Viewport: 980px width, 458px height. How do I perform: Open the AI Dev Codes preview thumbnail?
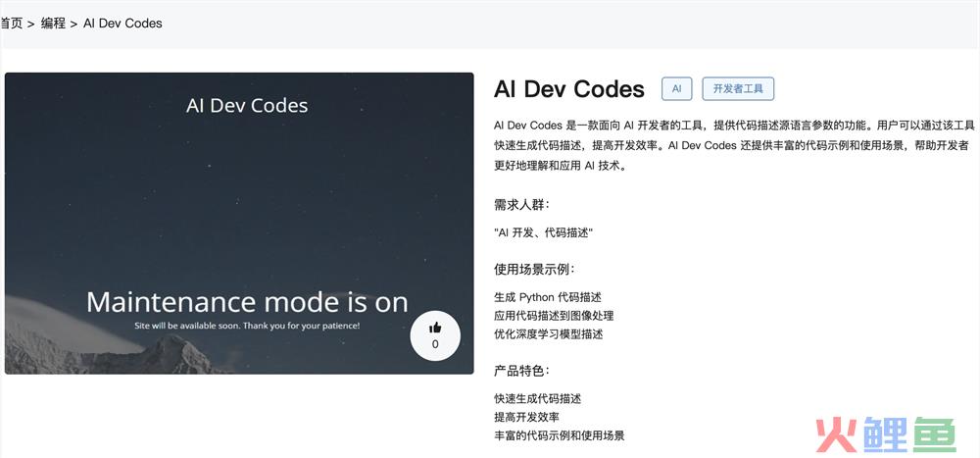point(239,224)
